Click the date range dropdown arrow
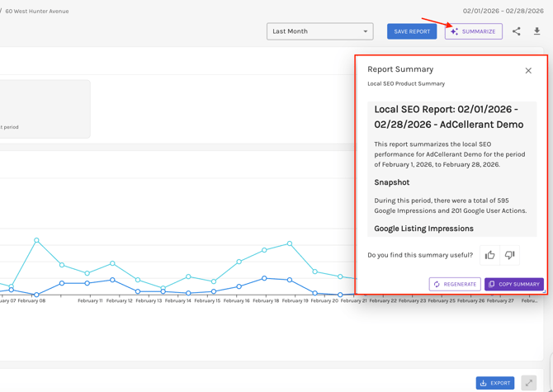 (366, 31)
